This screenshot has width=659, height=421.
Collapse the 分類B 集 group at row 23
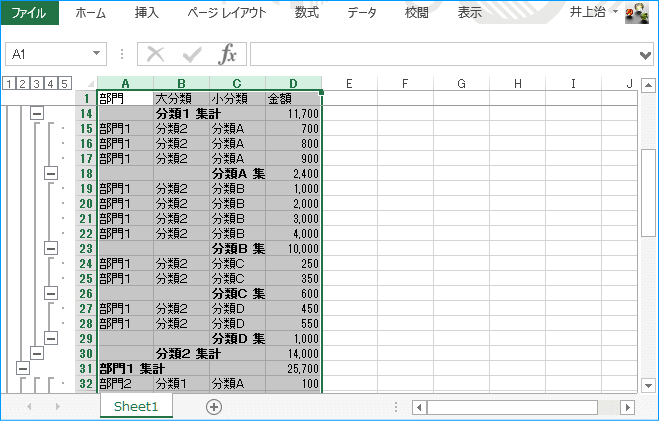click(x=51, y=248)
